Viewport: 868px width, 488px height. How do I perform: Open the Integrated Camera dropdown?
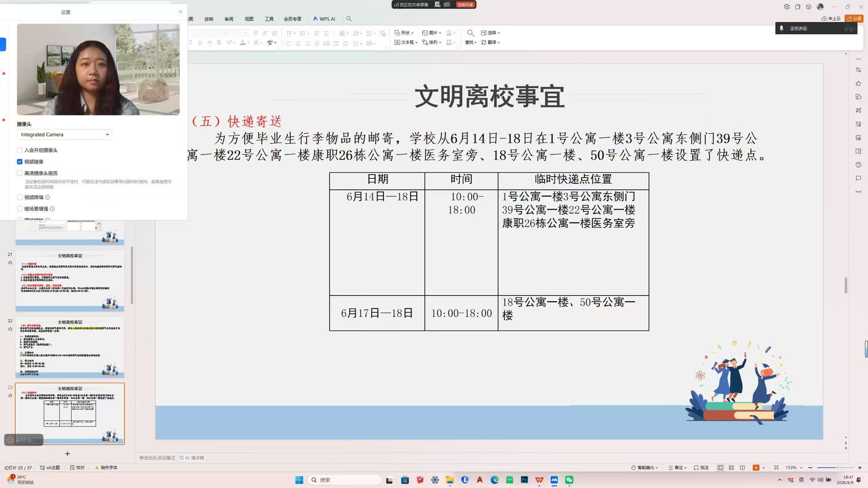point(64,135)
